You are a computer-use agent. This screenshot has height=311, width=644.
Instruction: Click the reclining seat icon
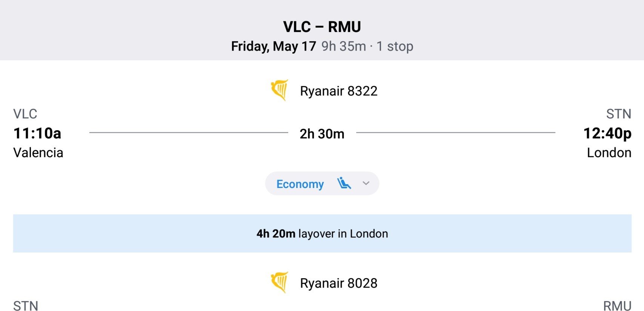click(344, 183)
